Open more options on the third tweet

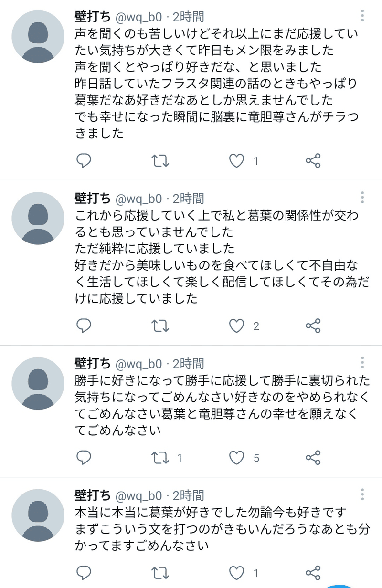point(363,363)
